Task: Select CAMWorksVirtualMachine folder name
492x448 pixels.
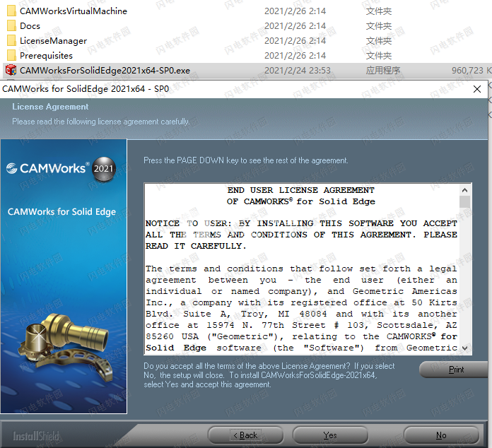Action: tap(74, 11)
